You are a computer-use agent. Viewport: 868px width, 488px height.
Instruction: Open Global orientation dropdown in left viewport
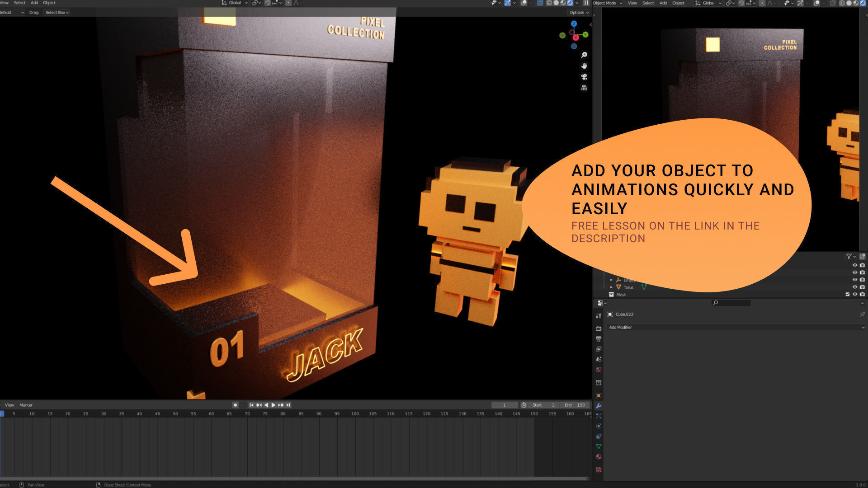[235, 3]
